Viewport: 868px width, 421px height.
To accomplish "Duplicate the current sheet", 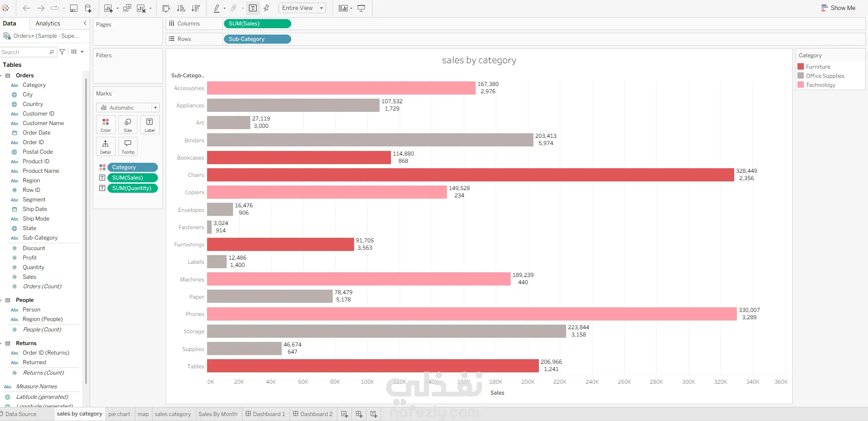I will pos(127,8).
